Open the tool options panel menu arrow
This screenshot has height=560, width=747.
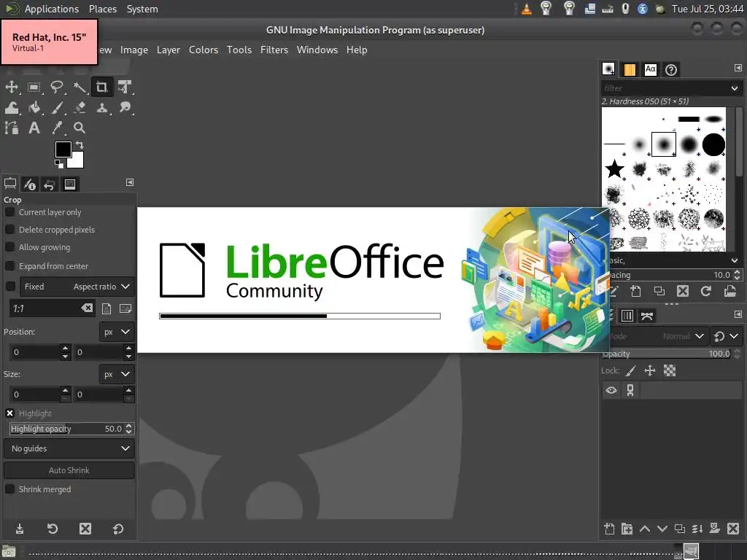click(x=130, y=182)
